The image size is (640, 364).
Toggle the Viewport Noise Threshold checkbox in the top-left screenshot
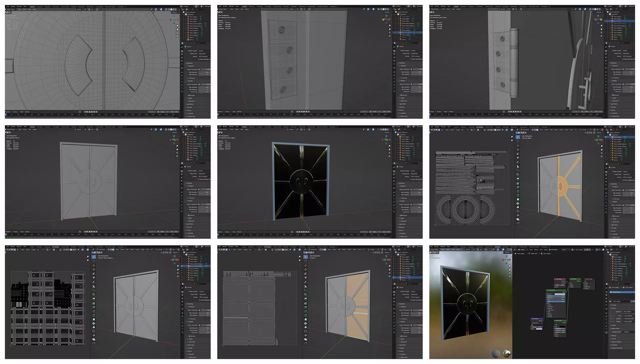199,69
